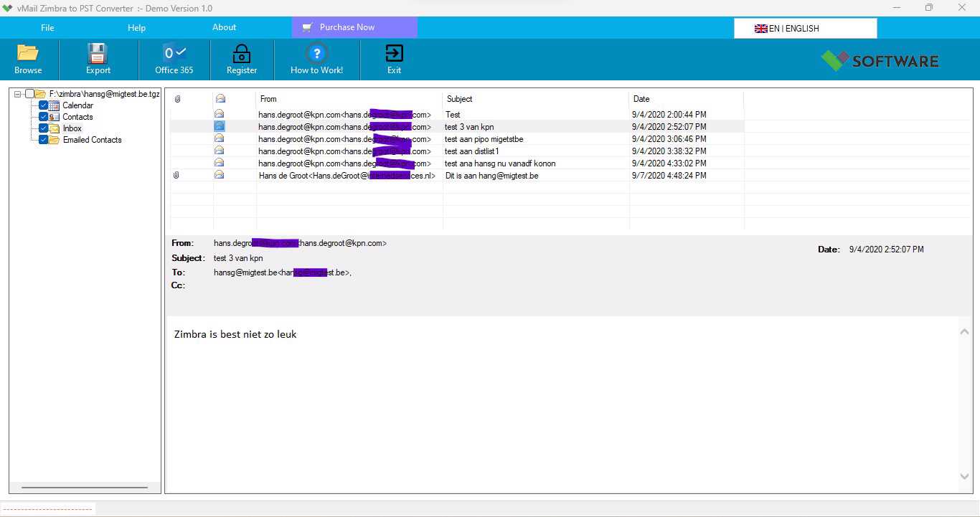Click envelope icon of 'Test' email
The image size is (980, 517).
click(220, 114)
